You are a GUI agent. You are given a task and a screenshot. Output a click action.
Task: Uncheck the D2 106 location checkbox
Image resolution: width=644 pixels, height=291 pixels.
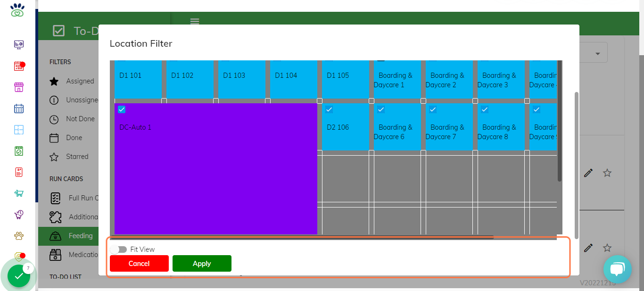pyautogui.click(x=329, y=109)
